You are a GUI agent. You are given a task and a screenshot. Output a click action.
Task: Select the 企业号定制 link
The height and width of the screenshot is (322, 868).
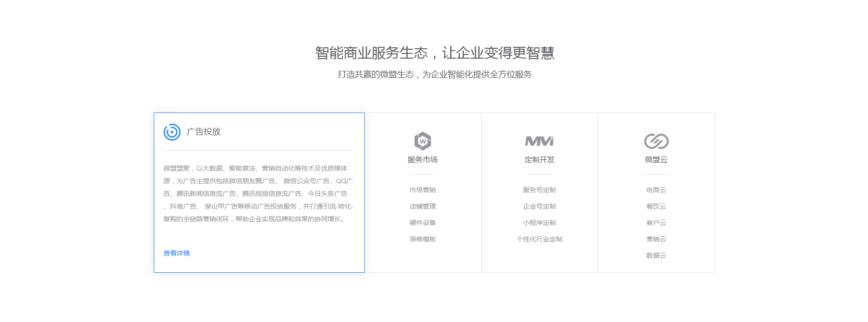[x=539, y=206]
